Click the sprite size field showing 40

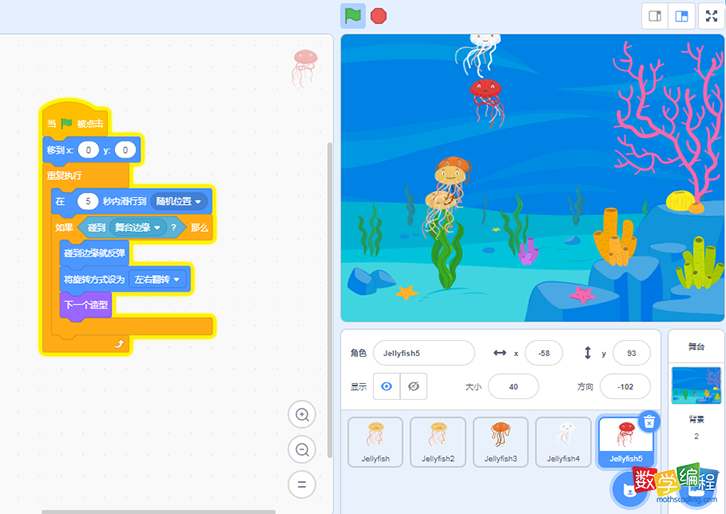tap(513, 386)
